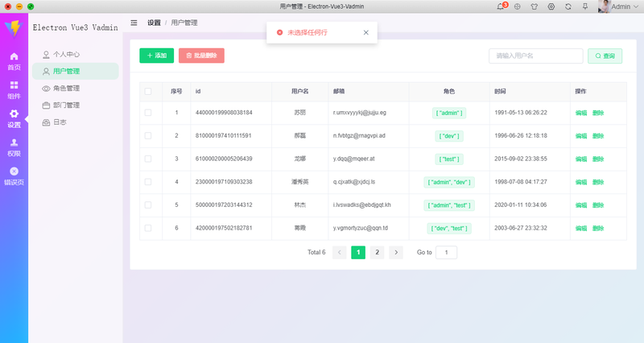Click the refresh icon in title bar
The height and width of the screenshot is (343, 644).
tap(568, 6)
